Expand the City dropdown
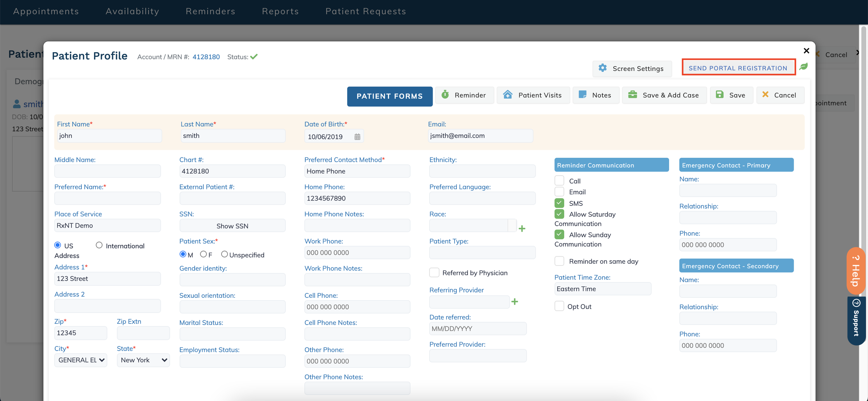 pyautogui.click(x=81, y=360)
